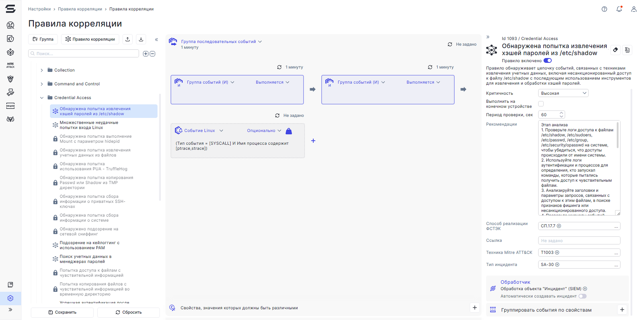Click the notifications bell icon
This screenshot has width=644, height=320.
[619, 9]
